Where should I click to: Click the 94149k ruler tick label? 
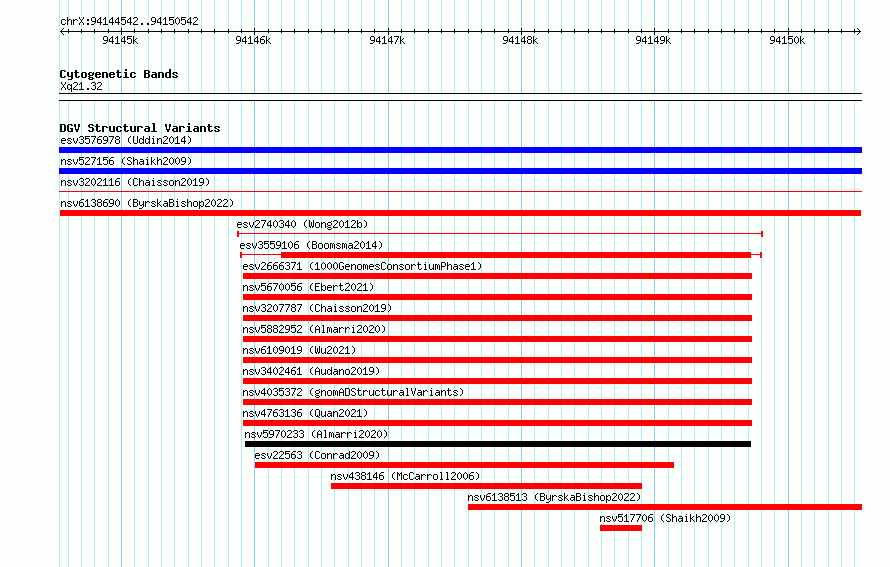653,40
